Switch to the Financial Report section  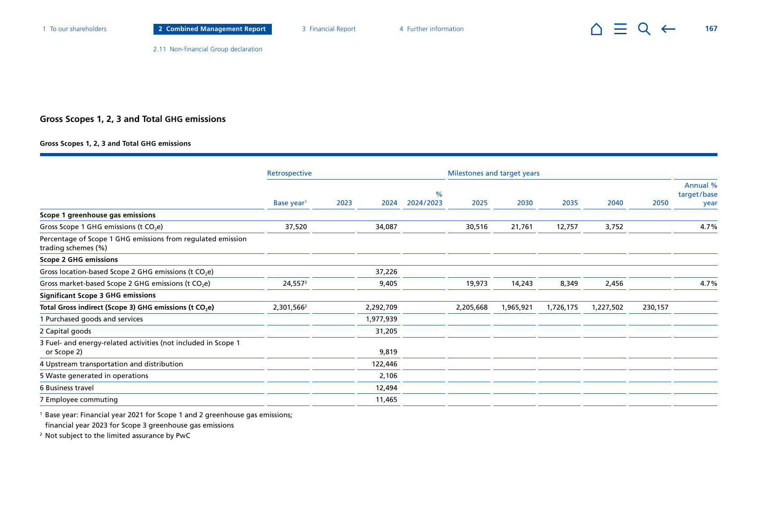tap(329, 29)
